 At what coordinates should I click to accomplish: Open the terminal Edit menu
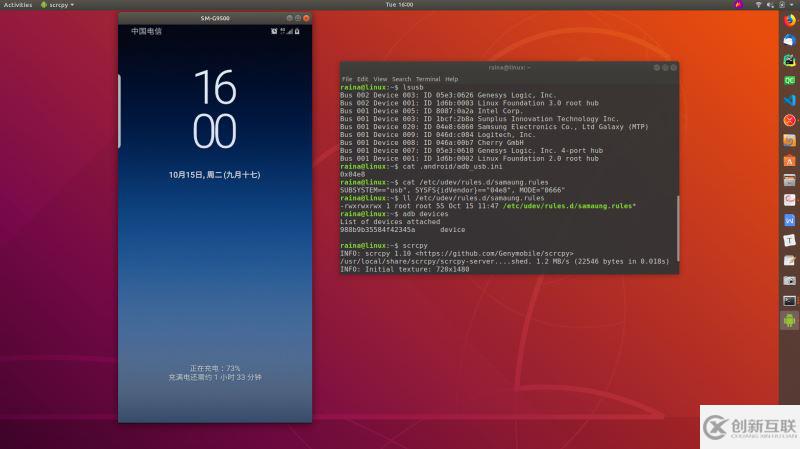coord(362,79)
